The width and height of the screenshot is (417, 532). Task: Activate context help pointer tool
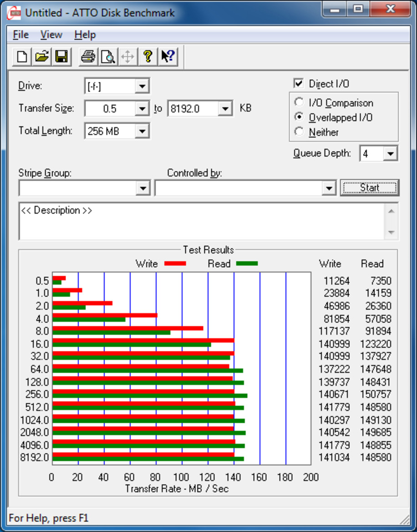168,56
